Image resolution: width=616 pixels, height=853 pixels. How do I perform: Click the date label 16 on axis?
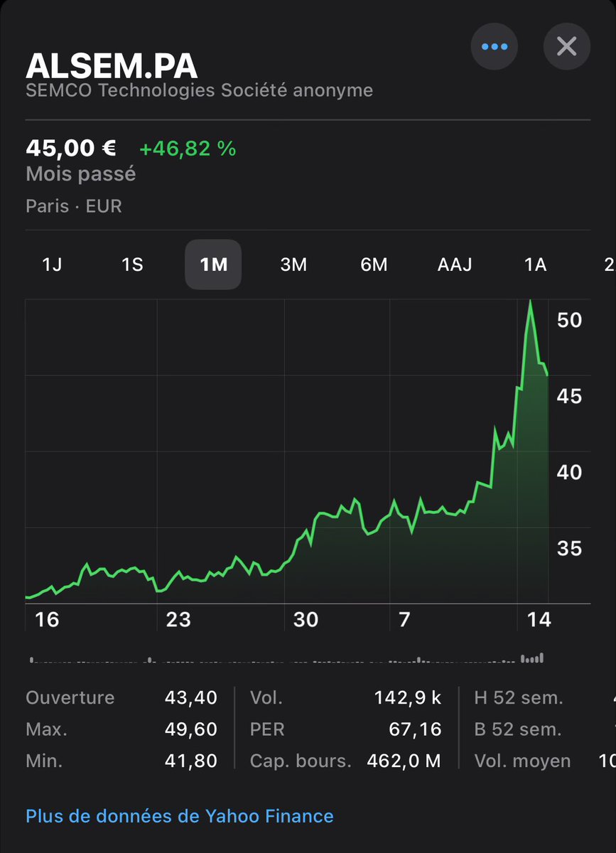point(47,620)
